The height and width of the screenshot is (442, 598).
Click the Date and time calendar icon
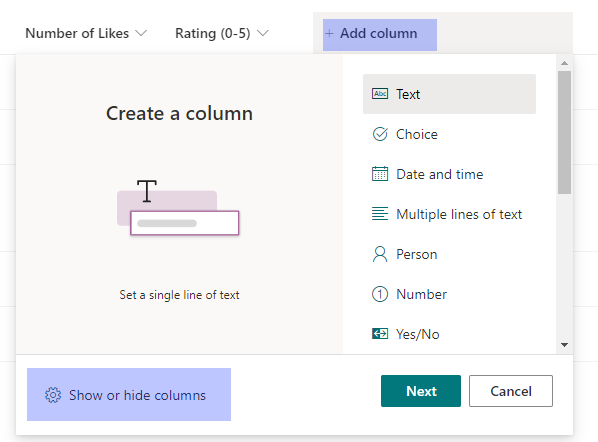[380, 174]
